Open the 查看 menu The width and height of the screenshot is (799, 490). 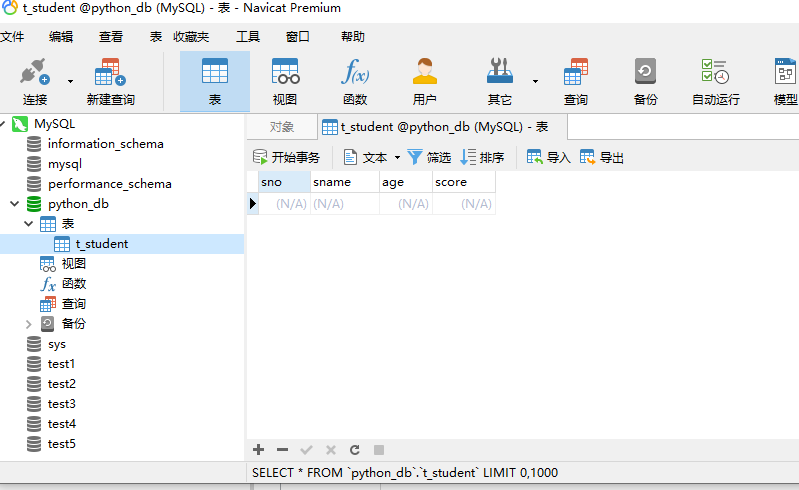[111, 37]
